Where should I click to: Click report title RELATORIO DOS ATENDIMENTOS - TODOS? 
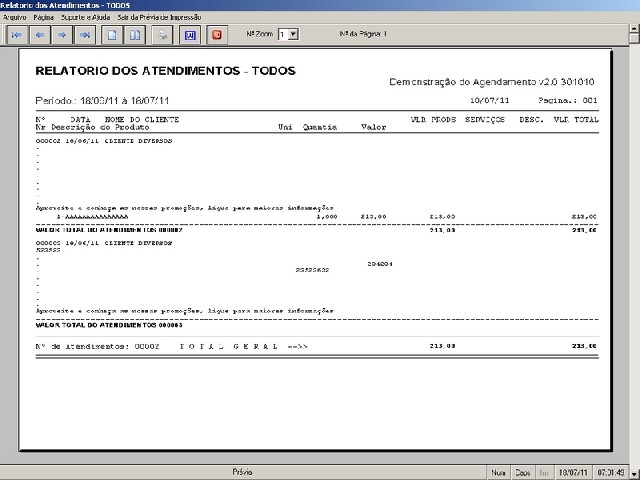[165, 71]
